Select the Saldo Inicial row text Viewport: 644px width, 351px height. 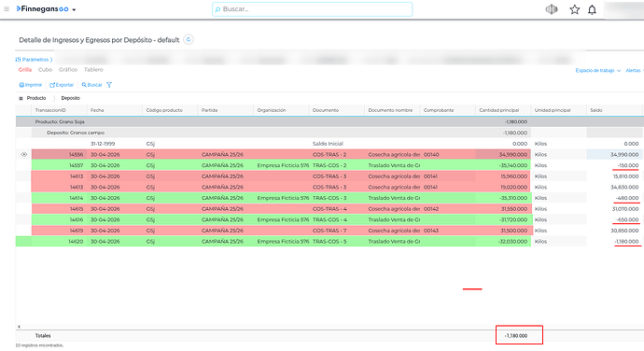(328, 144)
